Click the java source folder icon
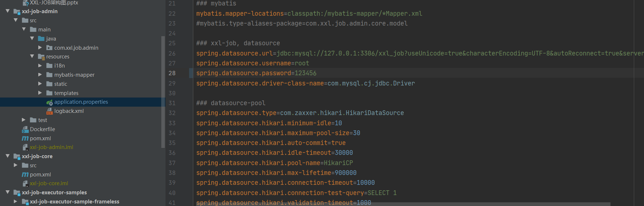 pos(41,38)
